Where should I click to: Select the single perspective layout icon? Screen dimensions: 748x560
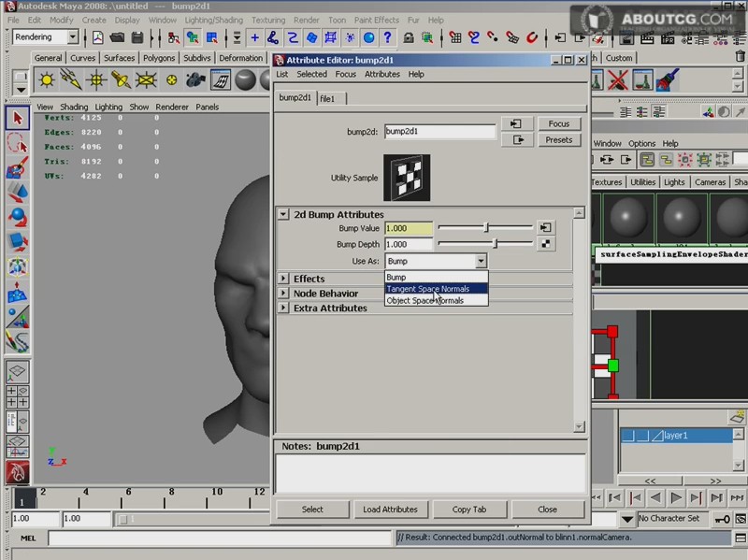(18, 371)
